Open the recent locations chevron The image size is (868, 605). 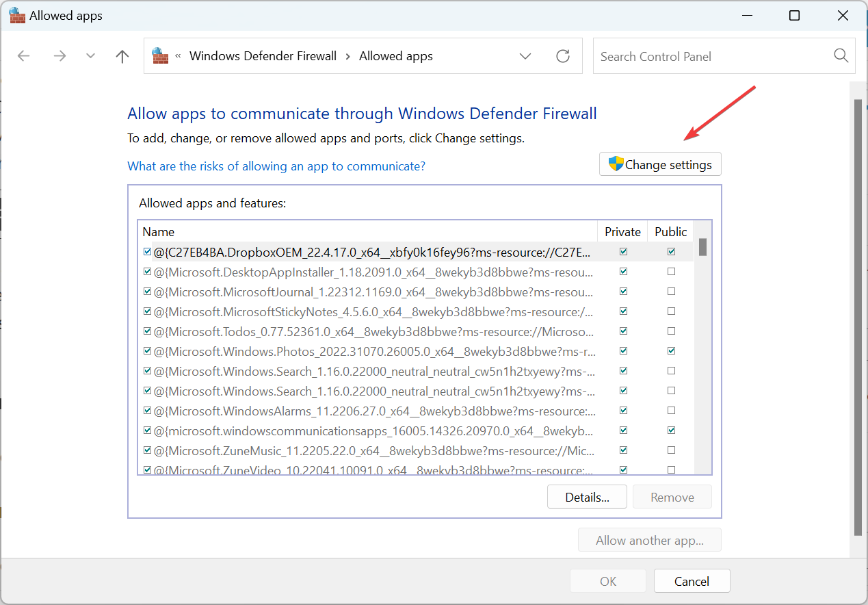91,56
